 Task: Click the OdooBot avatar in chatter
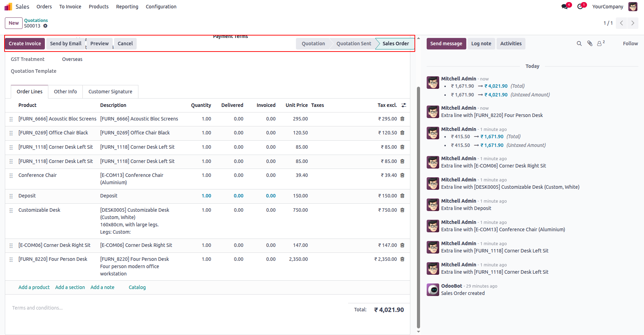click(433, 290)
